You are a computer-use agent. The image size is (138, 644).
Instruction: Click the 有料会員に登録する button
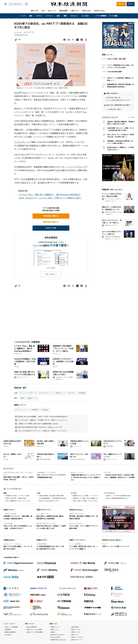point(51,216)
